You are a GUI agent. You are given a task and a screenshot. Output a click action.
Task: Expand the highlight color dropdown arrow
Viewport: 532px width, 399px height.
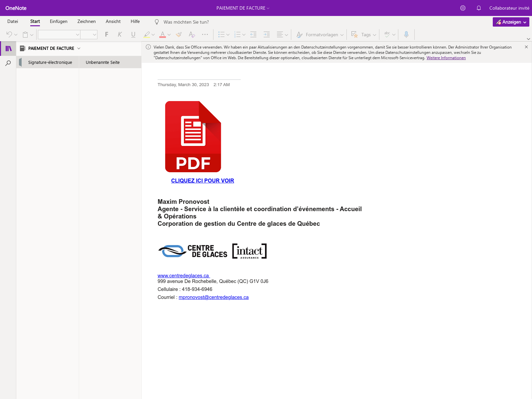[x=153, y=35]
